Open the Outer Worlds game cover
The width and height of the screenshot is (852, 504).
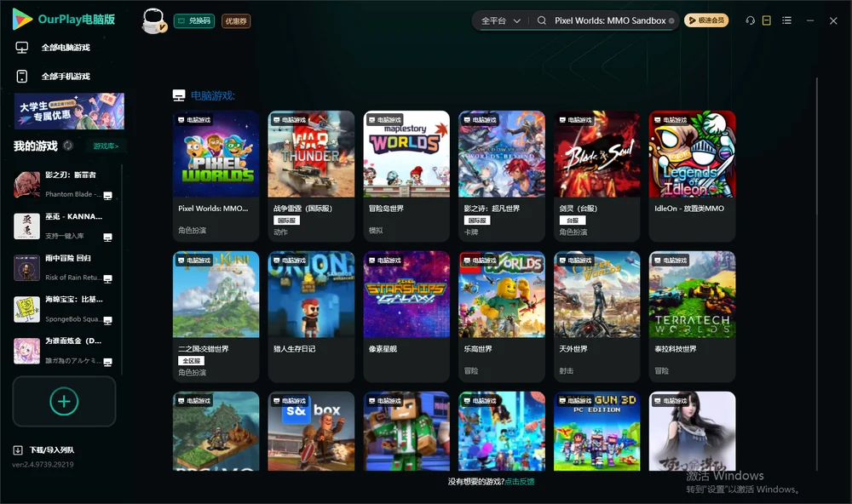(597, 295)
